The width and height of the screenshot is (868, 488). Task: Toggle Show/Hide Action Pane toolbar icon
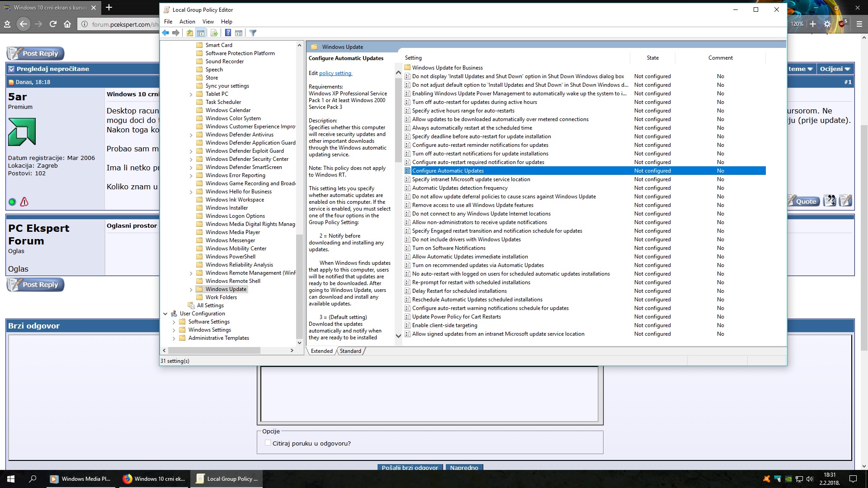coord(239,33)
